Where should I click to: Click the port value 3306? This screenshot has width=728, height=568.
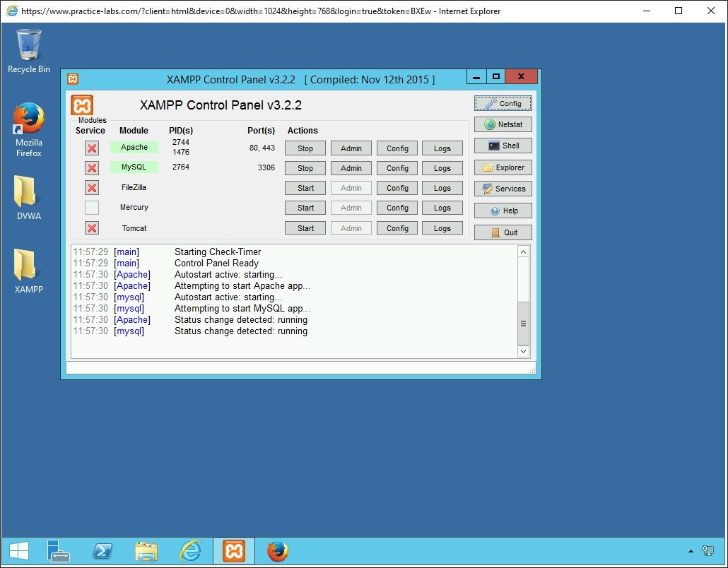(266, 167)
